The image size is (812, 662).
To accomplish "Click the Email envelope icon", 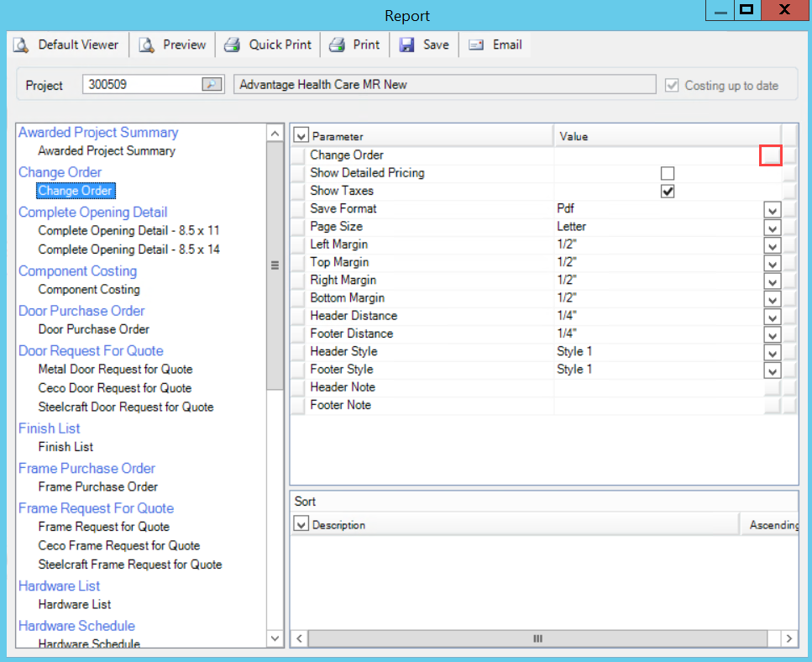I will 477,45.
